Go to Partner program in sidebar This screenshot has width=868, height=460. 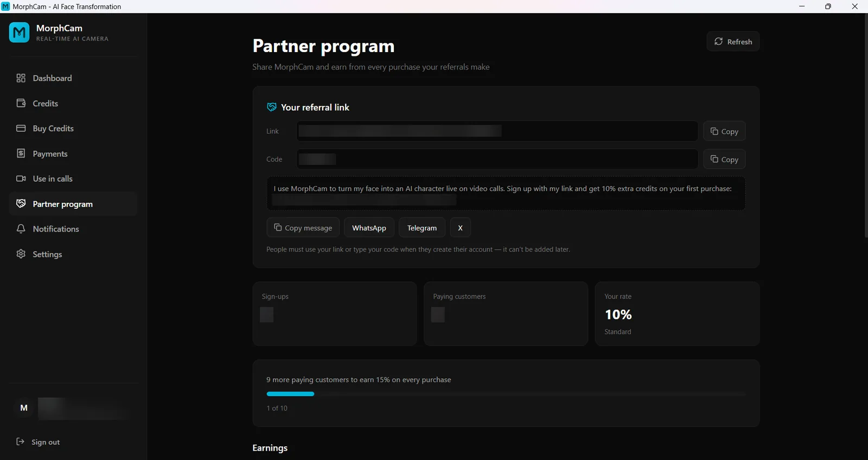[x=73, y=204]
